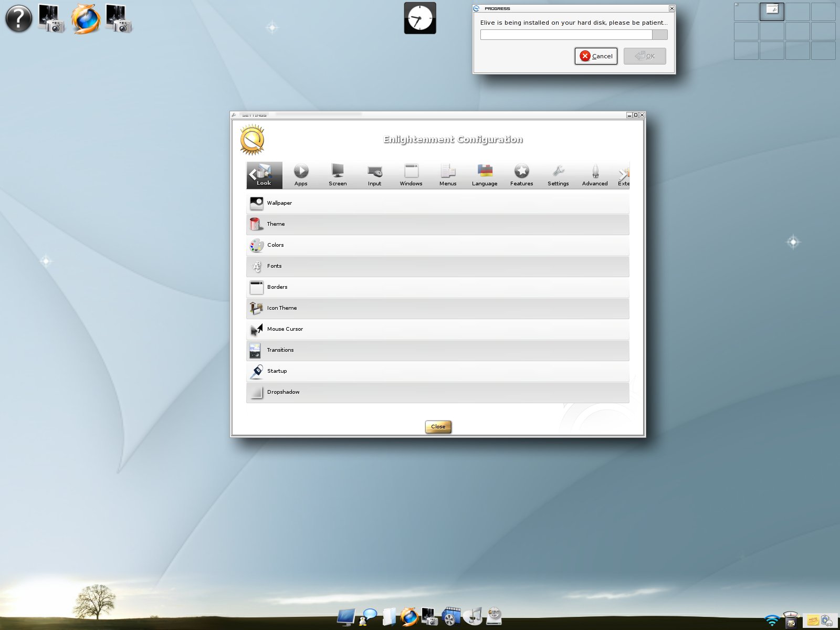Switch to the Settings category tab
This screenshot has height=630, width=840.
[558, 175]
